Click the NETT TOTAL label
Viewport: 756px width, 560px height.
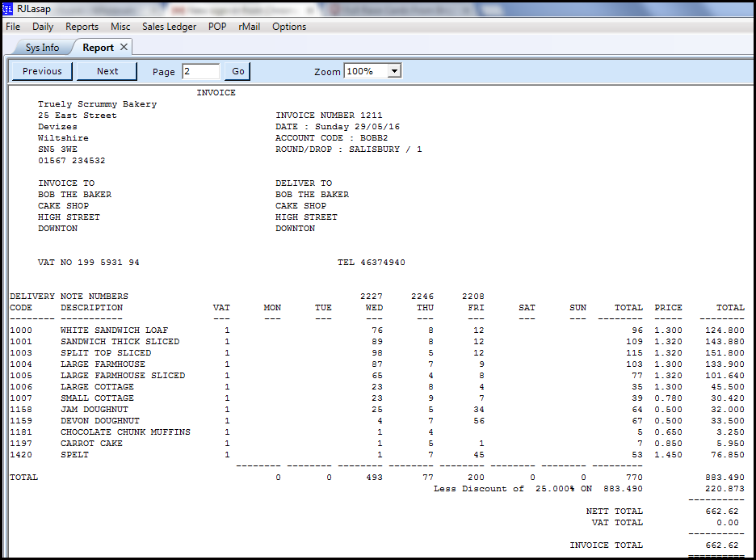[x=614, y=512]
